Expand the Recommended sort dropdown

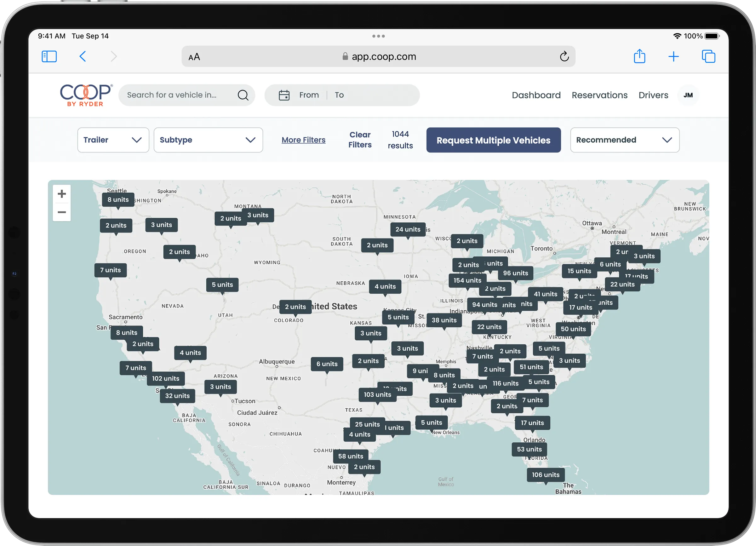tap(624, 140)
